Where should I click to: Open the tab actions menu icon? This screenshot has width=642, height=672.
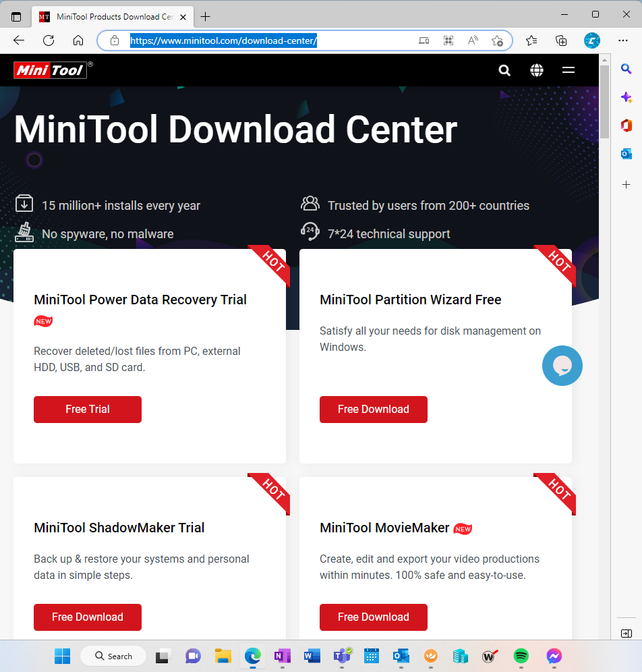(x=16, y=17)
